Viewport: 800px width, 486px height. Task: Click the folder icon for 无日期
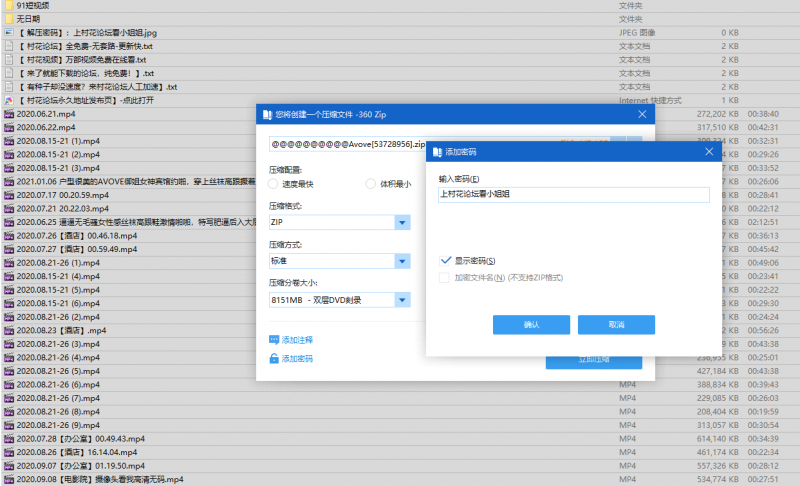pyautogui.click(x=9, y=19)
